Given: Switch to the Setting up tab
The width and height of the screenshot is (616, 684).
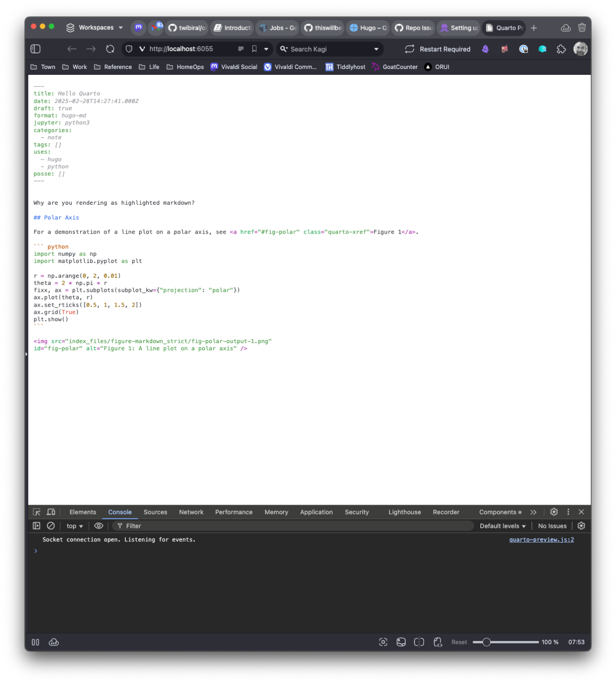Looking at the screenshot, I should [x=458, y=28].
